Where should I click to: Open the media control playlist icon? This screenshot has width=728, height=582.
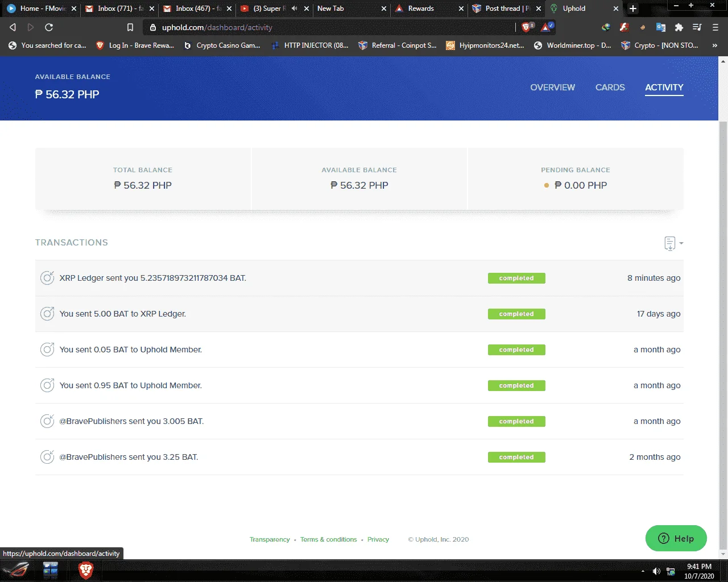(697, 27)
